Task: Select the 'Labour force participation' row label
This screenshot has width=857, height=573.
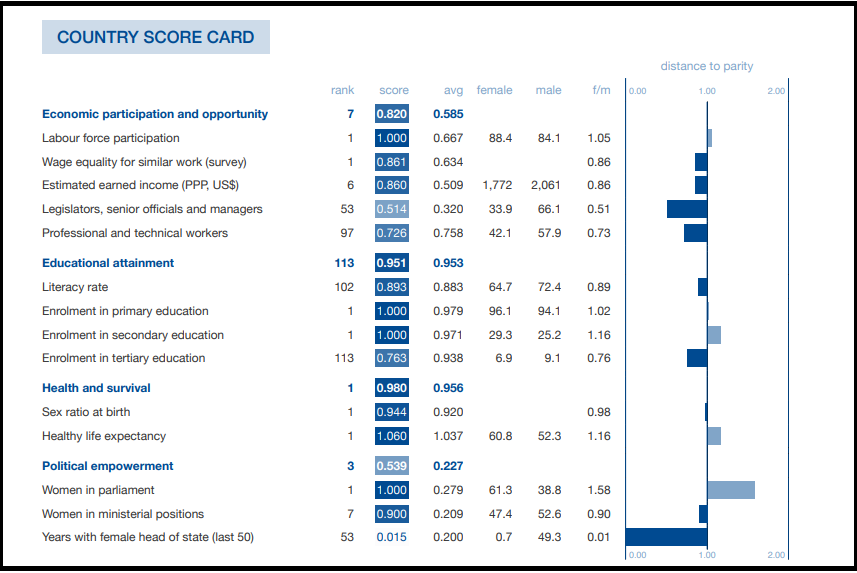Action: tap(110, 138)
